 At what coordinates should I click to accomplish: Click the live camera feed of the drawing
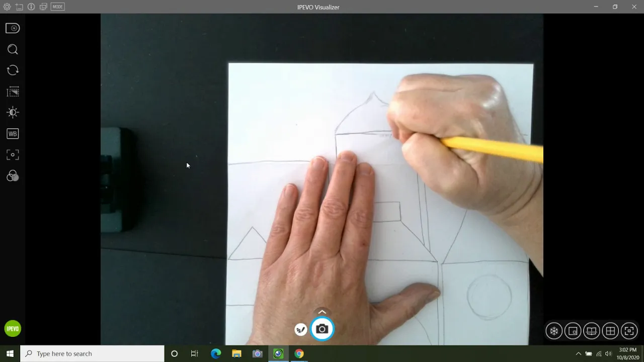click(x=322, y=179)
